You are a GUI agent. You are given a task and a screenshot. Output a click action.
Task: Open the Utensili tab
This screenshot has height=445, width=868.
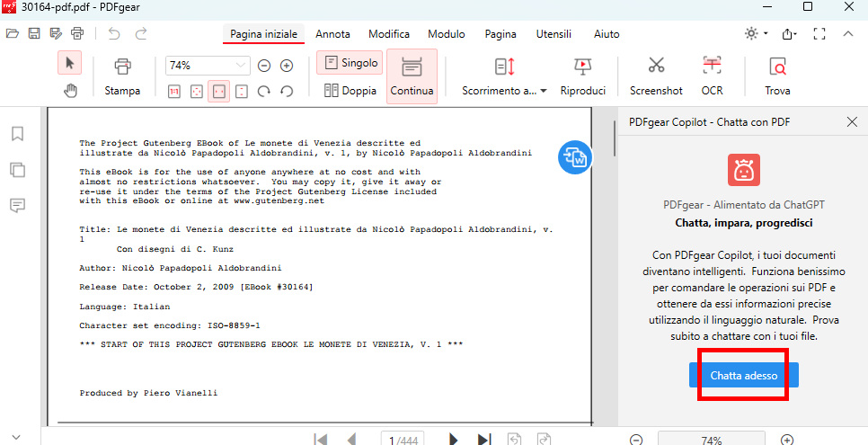coord(554,34)
